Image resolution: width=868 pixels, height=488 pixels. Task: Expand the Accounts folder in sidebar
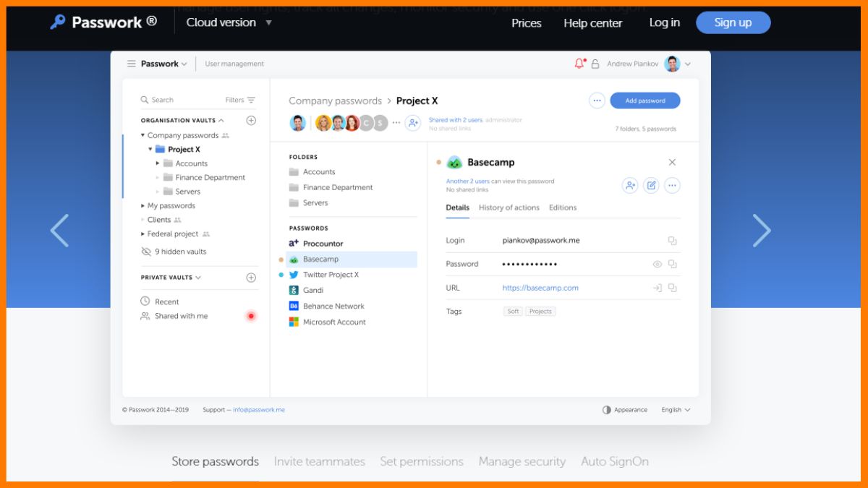pos(158,163)
